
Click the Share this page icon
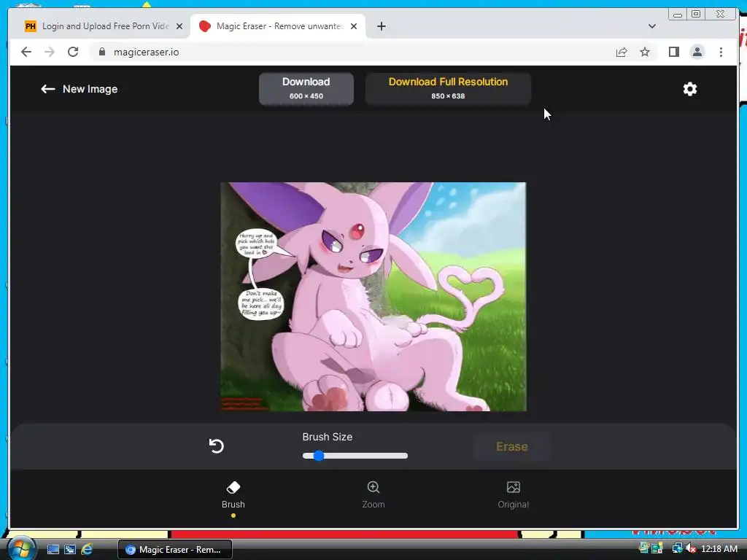622,52
